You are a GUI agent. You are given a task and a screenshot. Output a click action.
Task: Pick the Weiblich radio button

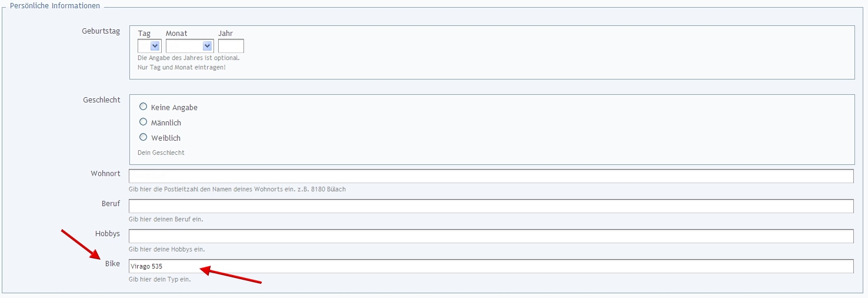tap(143, 138)
